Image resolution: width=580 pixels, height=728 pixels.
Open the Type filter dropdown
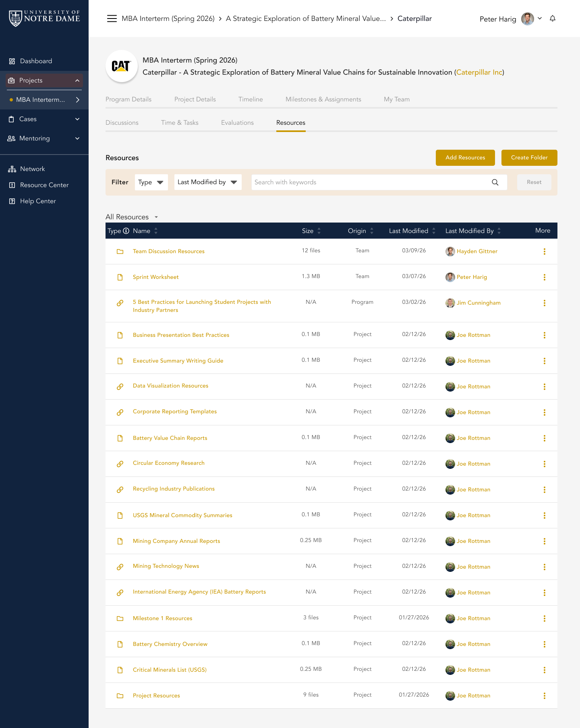[151, 182]
